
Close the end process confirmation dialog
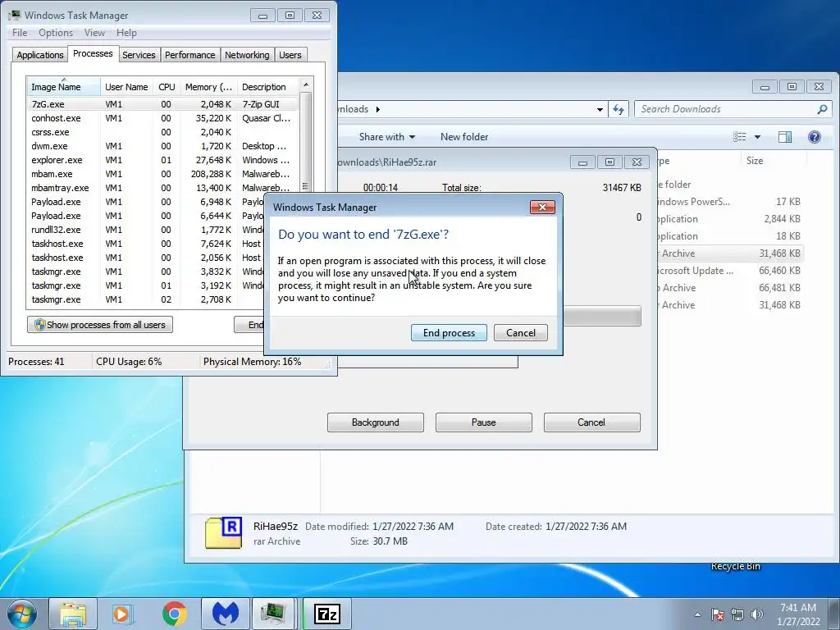click(x=542, y=208)
